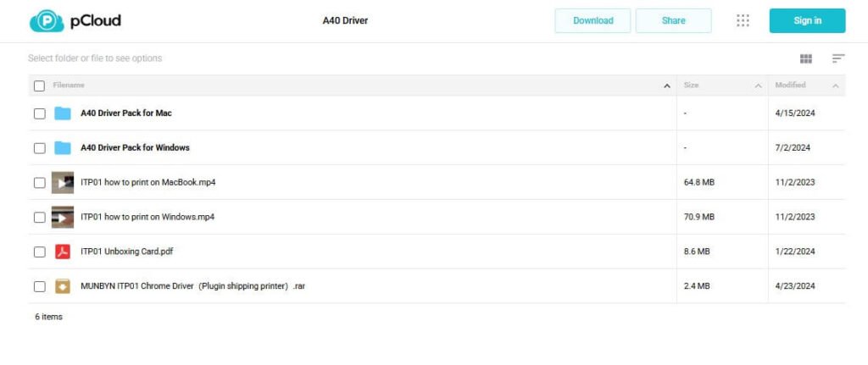868x365 pixels.
Task: Select checkbox for how to print on Windows.mp4
Action: tap(39, 218)
